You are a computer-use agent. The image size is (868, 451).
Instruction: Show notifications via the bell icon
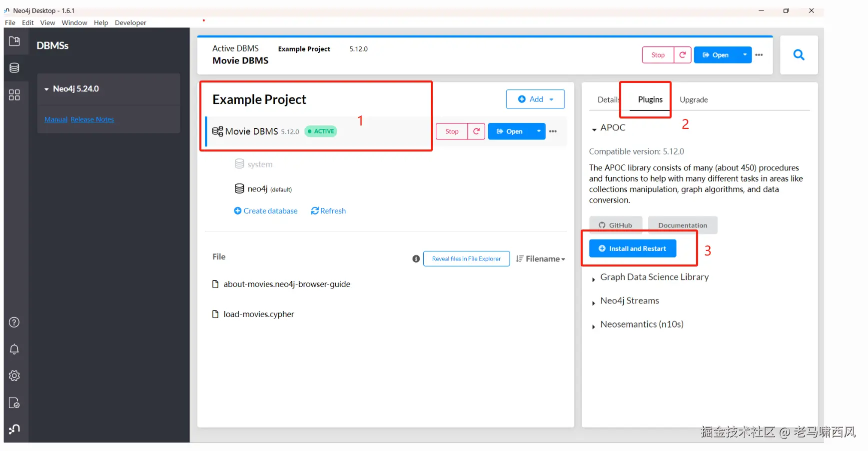[x=14, y=349]
